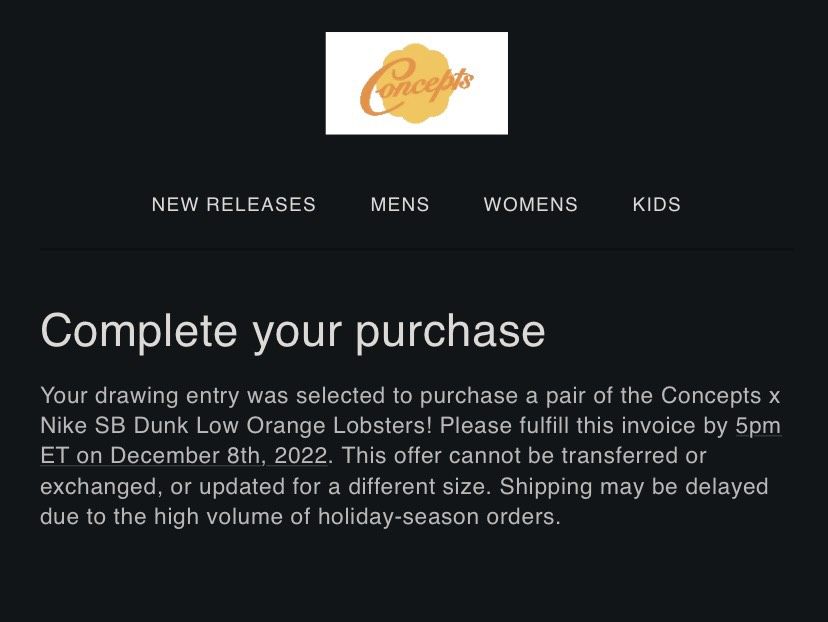Click the 'Complete your purchase' heading
This screenshot has height=622, width=828.
pyautogui.click(x=293, y=330)
